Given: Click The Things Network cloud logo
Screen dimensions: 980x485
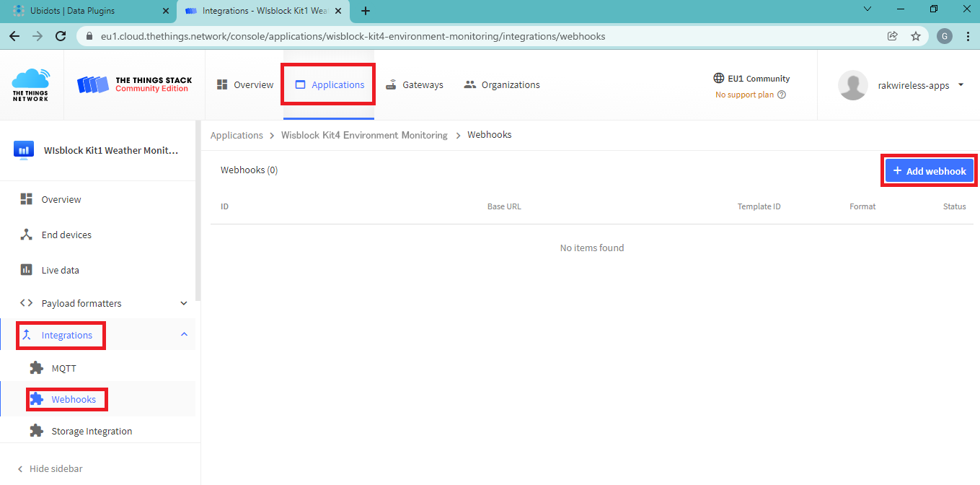Looking at the screenshot, I should pyautogui.click(x=31, y=84).
